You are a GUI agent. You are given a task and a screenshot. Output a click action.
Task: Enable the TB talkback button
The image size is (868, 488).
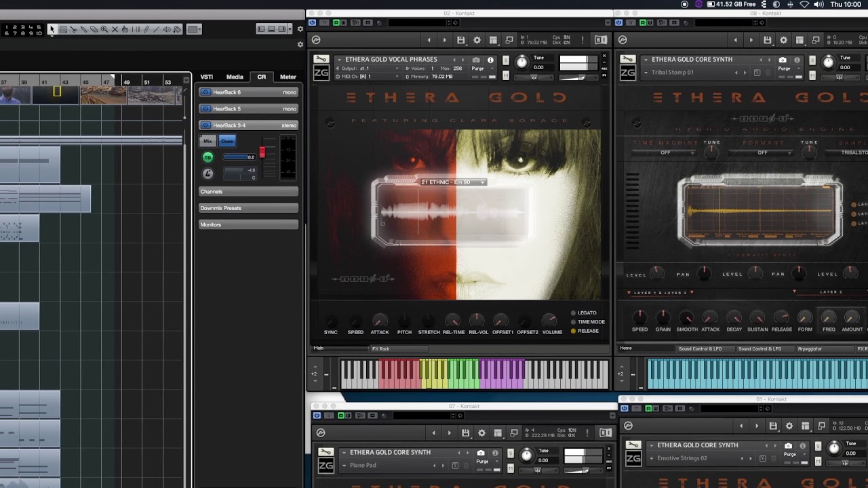pyautogui.click(x=208, y=157)
